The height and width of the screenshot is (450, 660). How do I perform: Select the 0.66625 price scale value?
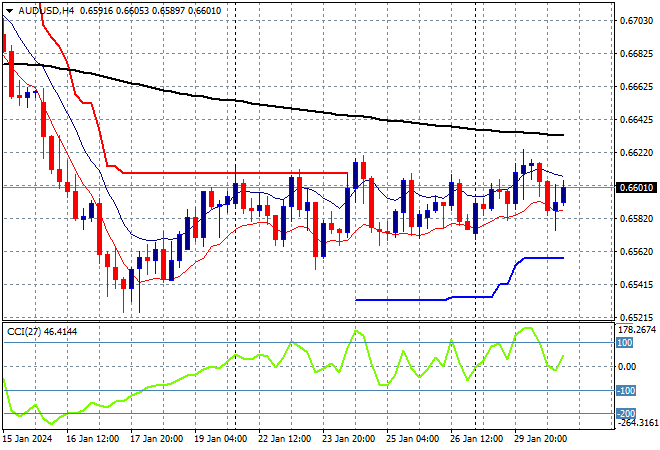point(636,87)
